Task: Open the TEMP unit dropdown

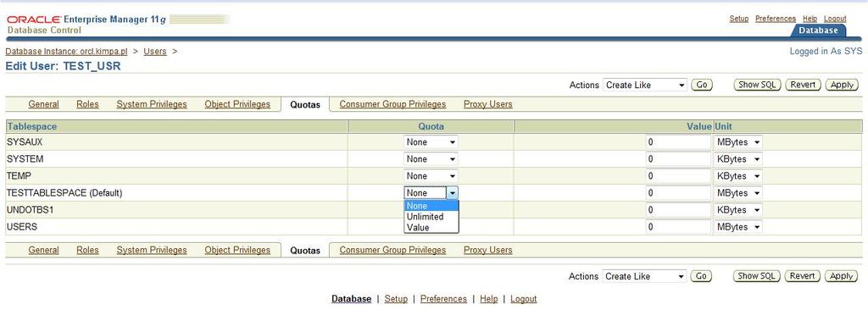Action: point(738,176)
